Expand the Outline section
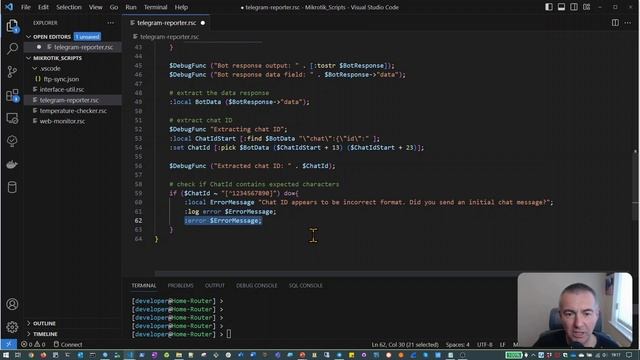The width and height of the screenshot is (640, 360). (x=29, y=323)
